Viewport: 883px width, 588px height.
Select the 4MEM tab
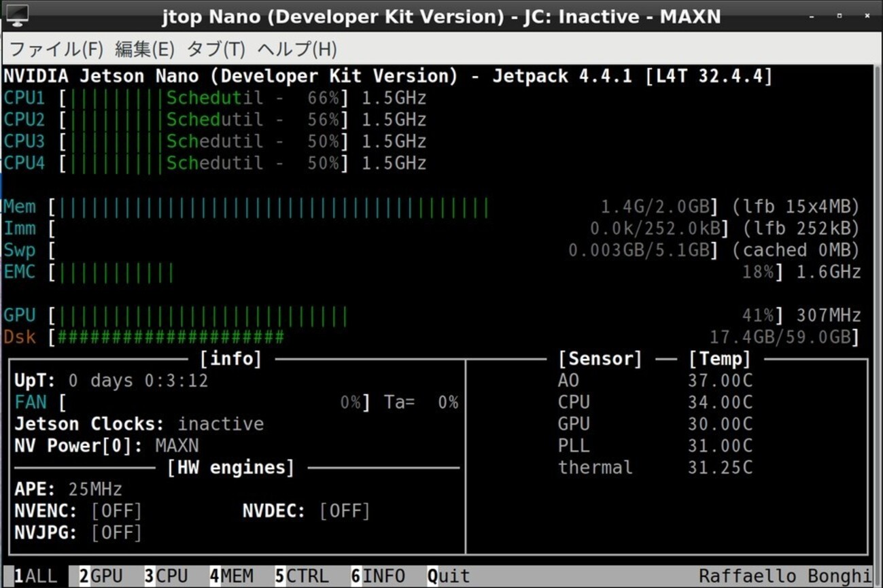coord(231,576)
